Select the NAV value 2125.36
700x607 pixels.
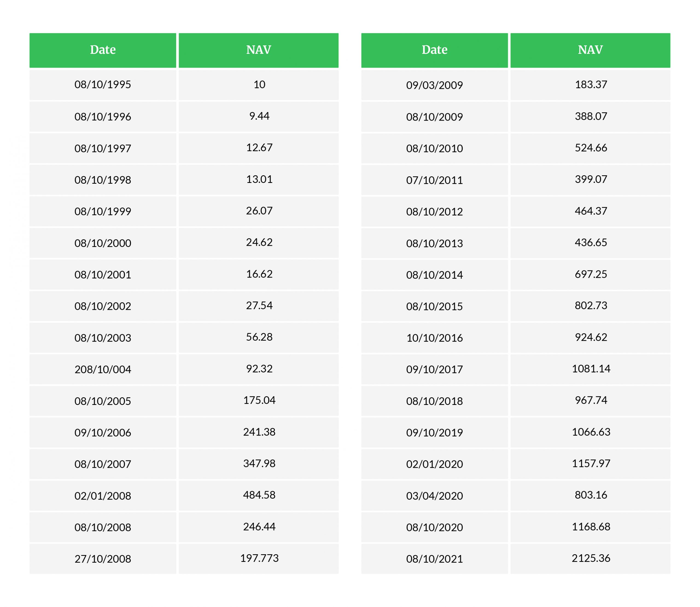point(591,558)
